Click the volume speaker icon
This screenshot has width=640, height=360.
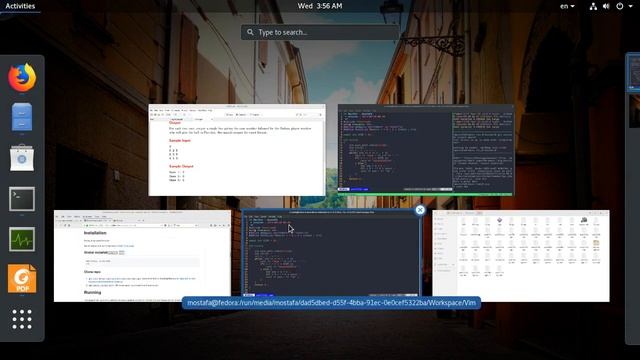[x=606, y=6]
